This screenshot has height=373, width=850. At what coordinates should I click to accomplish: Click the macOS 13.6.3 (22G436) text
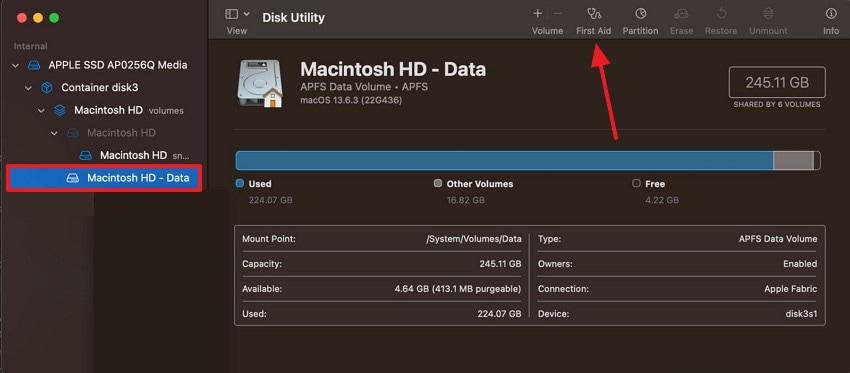point(351,100)
